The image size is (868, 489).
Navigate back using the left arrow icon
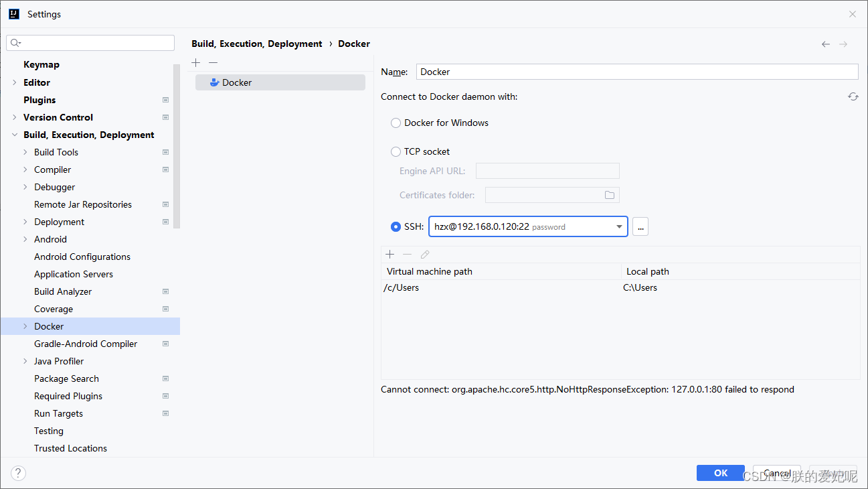[825, 44]
